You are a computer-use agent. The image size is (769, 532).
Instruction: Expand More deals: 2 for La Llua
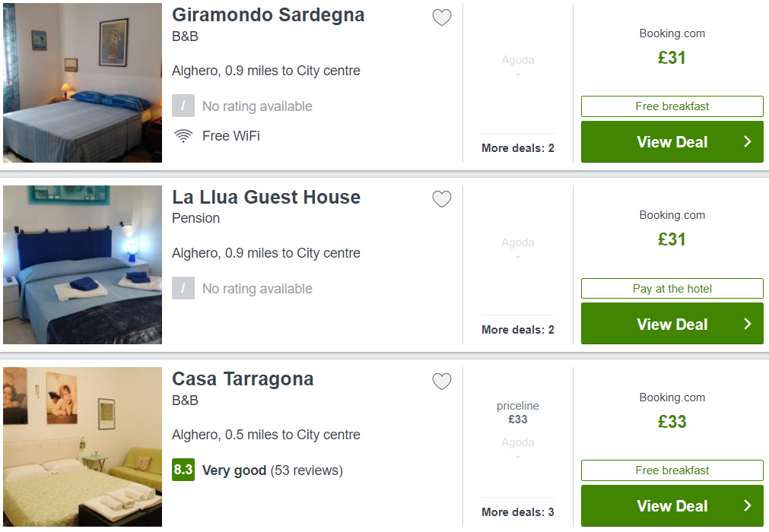pos(518,330)
